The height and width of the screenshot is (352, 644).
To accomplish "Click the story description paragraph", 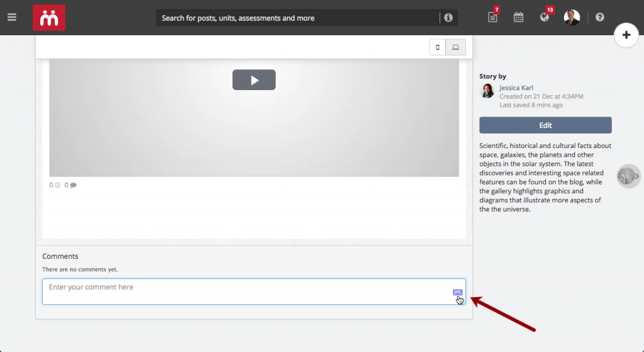I will point(545,177).
